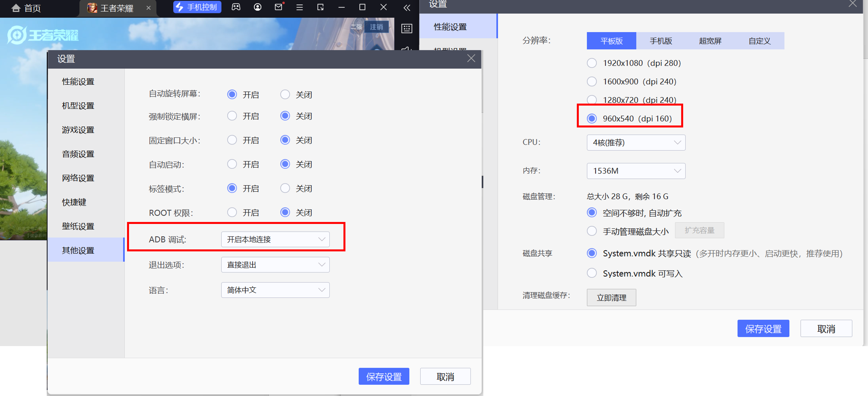Close the right 设置 window
The width and height of the screenshot is (868, 396).
coord(853,4)
